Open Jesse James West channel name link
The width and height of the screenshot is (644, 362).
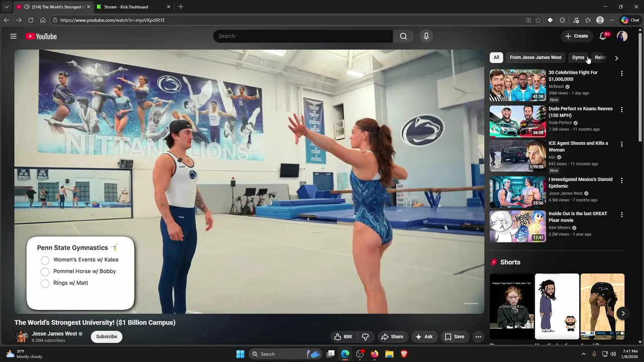[x=54, y=333]
